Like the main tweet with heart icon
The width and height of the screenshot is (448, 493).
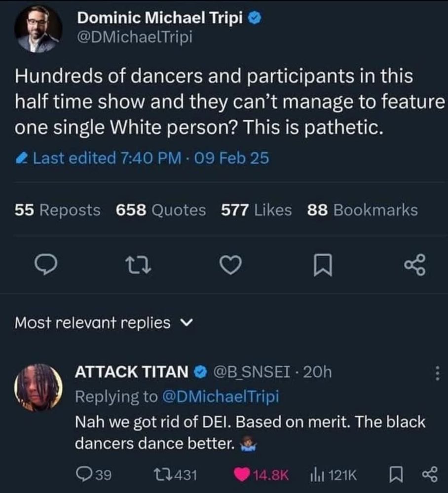point(230,265)
